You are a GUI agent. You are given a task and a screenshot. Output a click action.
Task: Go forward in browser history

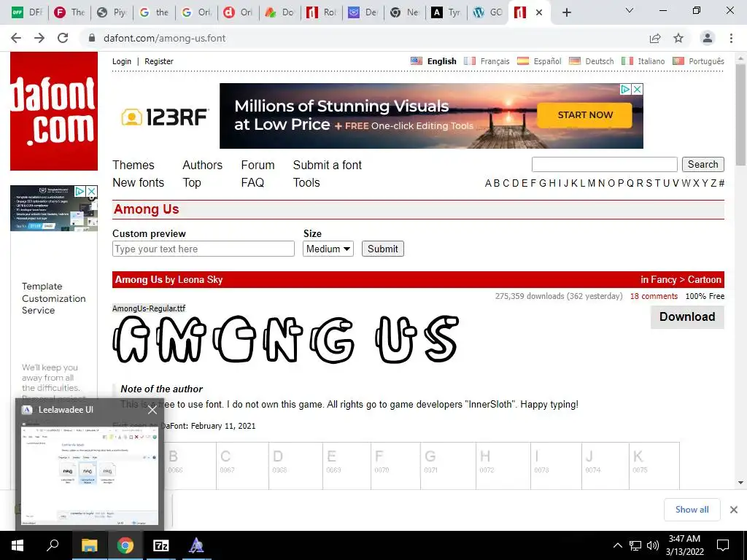(39, 38)
